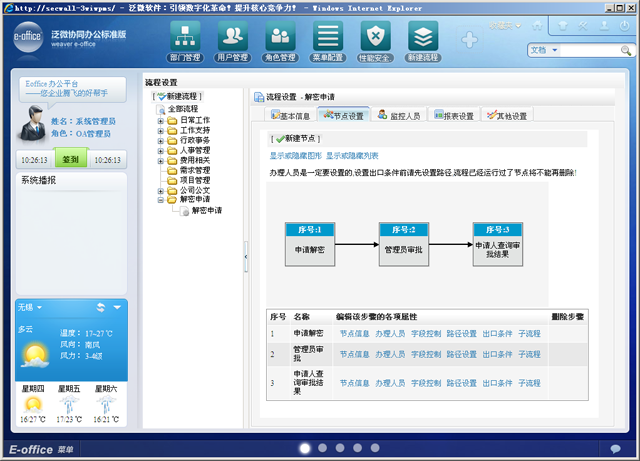Select the first page indicator dot at bottom

(x=305, y=448)
